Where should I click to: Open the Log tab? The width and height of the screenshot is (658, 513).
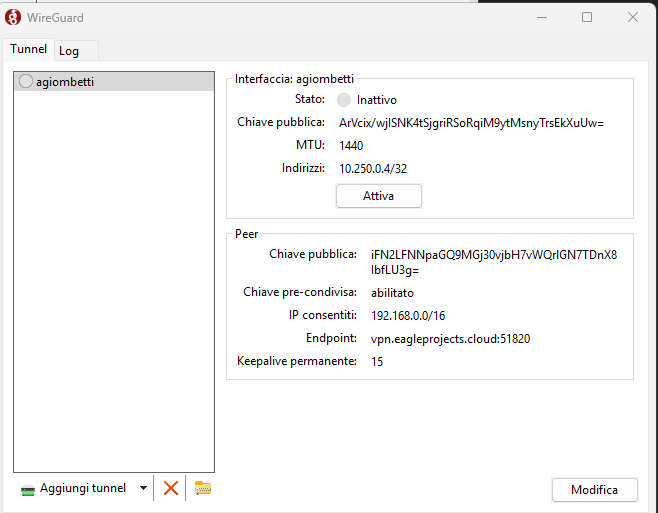point(69,50)
